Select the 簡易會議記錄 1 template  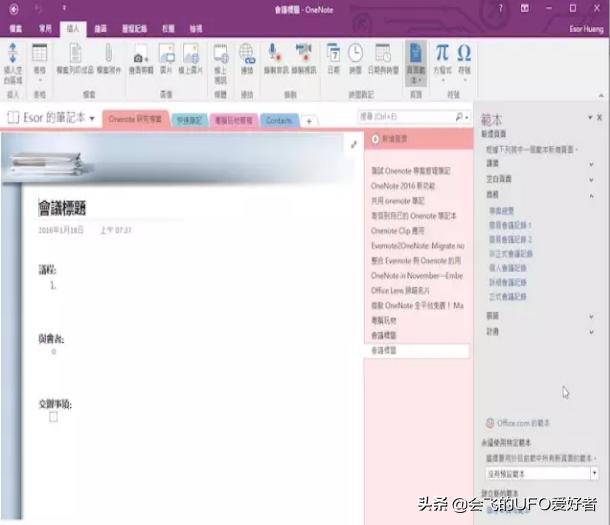(x=510, y=225)
